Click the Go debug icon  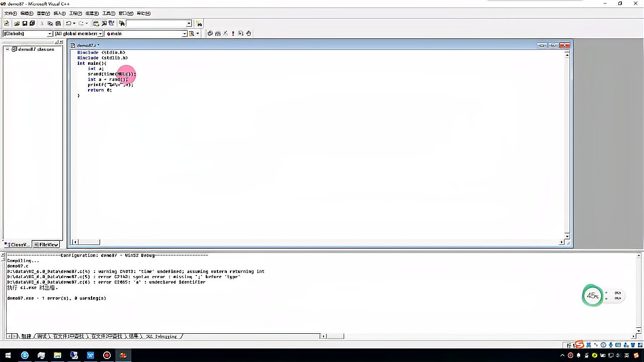pyautogui.click(x=240, y=33)
